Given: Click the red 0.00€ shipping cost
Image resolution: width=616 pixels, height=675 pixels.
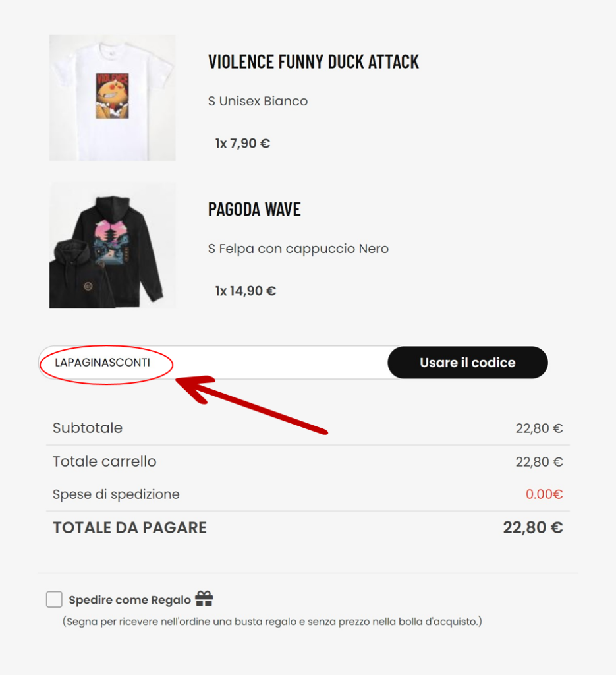Looking at the screenshot, I should [x=544, y=494].
